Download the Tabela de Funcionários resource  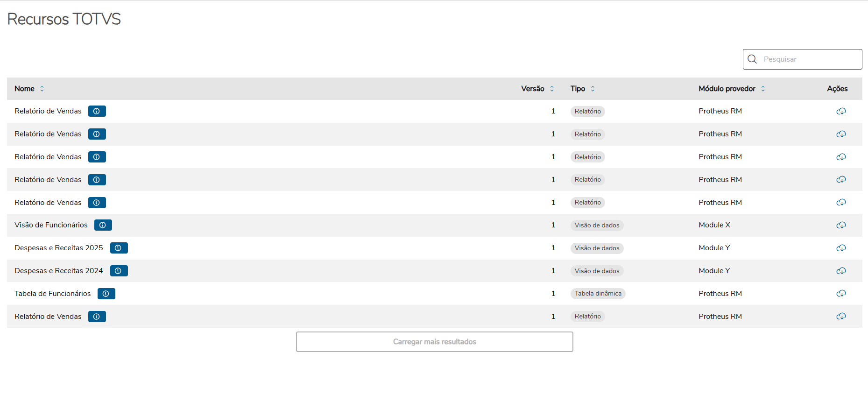coord(840,294)
